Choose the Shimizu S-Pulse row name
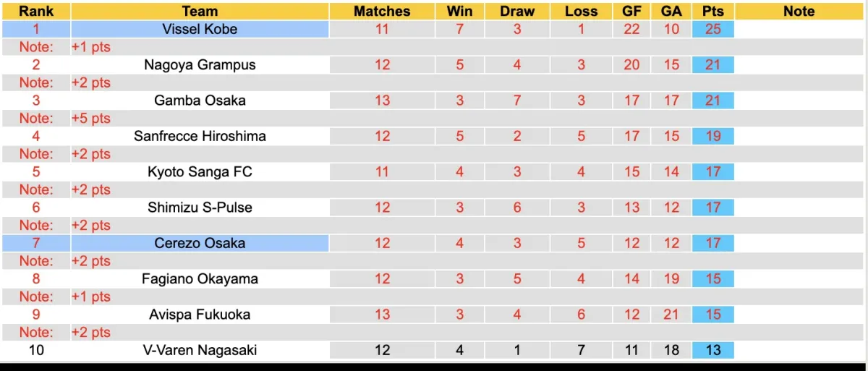Viewport: 868px width, 371px height. pyautogui.click(x=200, y=208)
